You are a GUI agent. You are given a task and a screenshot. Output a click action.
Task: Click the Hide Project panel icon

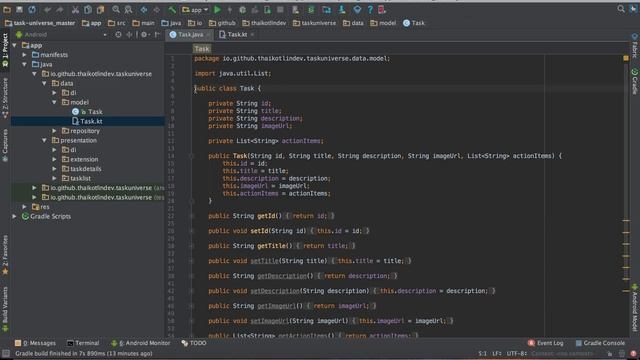[x=157, y=35]
